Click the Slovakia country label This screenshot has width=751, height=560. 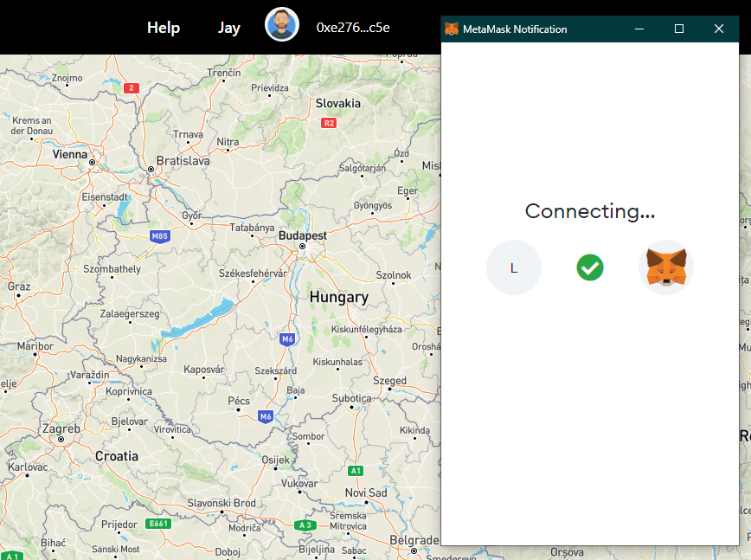point(338,103)
